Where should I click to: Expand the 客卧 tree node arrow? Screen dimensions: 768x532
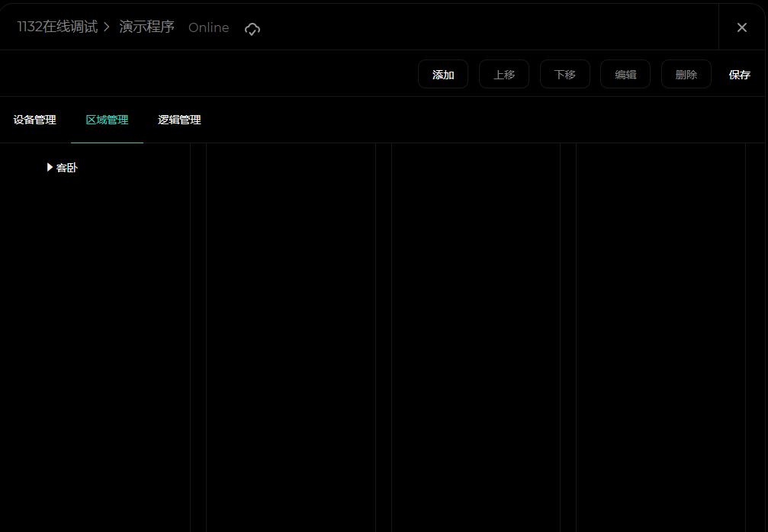click(x=50, y=168)
